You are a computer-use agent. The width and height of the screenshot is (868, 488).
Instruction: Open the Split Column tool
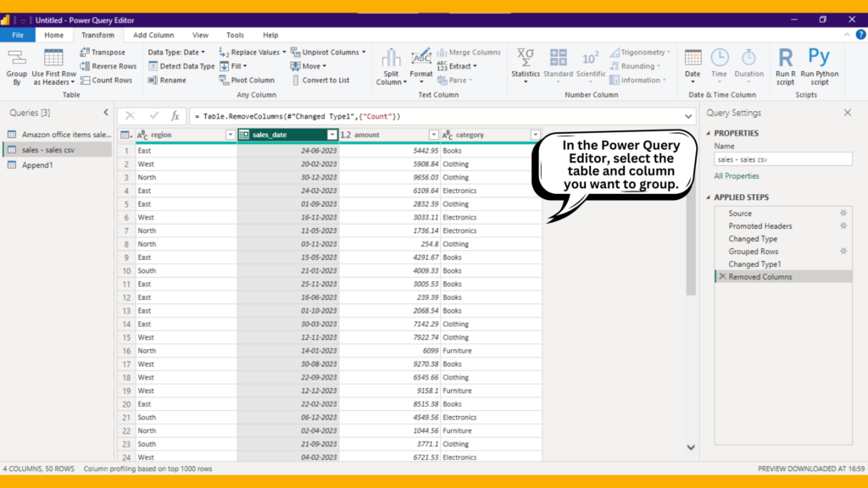392,66
